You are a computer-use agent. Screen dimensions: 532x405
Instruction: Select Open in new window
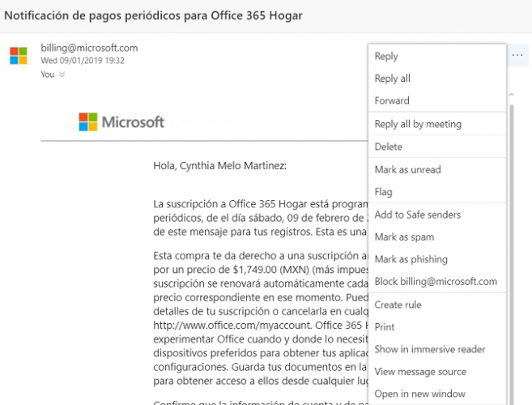[x=437, y=394]
